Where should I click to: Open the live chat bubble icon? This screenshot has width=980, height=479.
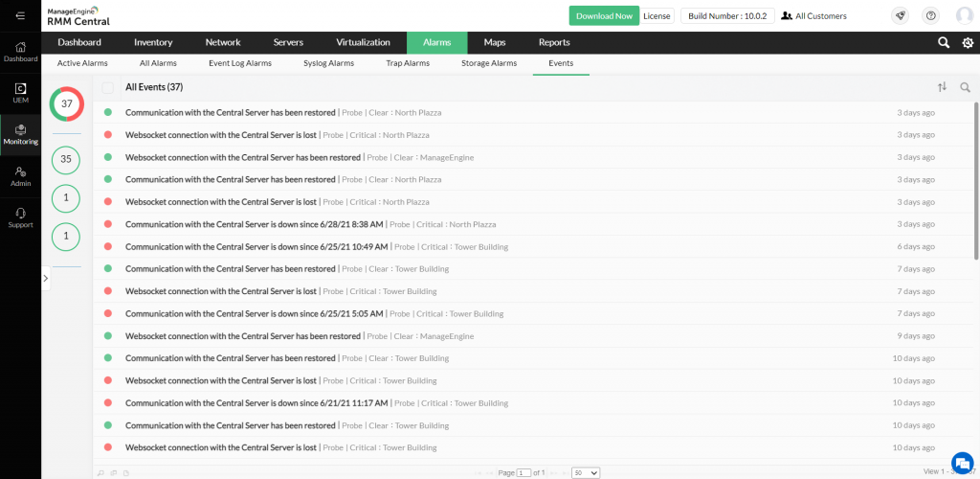point(962,461)
